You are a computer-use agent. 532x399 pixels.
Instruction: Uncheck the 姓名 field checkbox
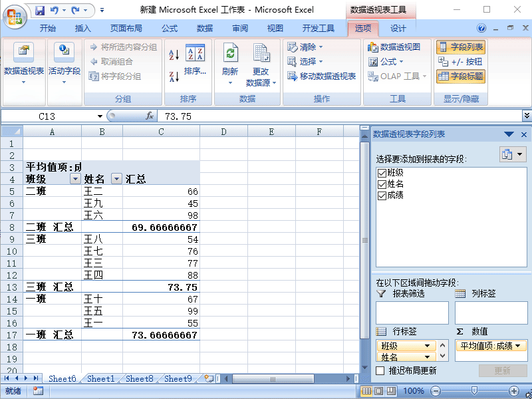(382, 184)
